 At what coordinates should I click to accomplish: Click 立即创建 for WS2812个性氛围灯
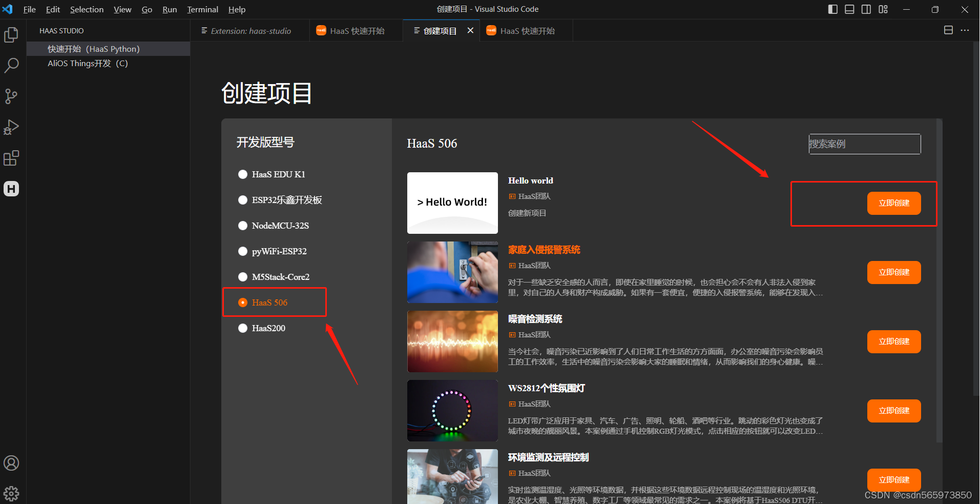click(x=894, y=411)
